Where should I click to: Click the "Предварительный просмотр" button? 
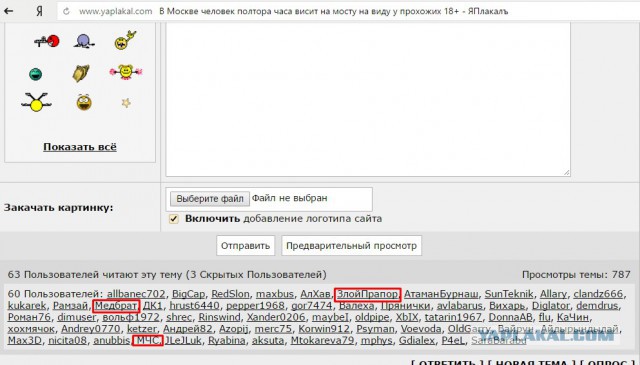(x=351, y=245)
